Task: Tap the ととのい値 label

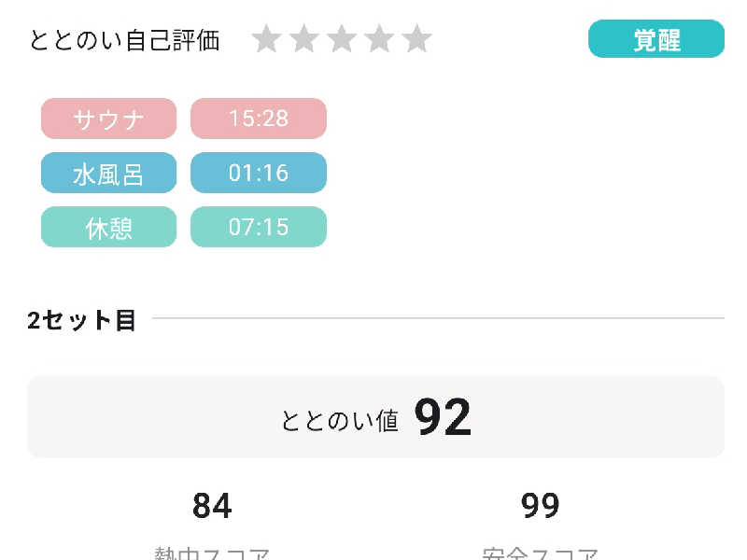Action: click(x=340, y=421)
